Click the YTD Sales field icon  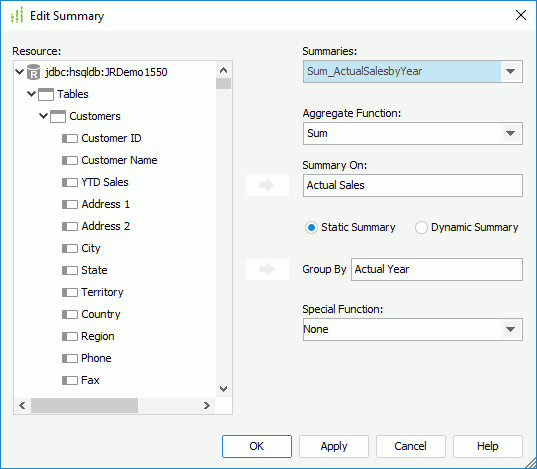tap(70, 182)
